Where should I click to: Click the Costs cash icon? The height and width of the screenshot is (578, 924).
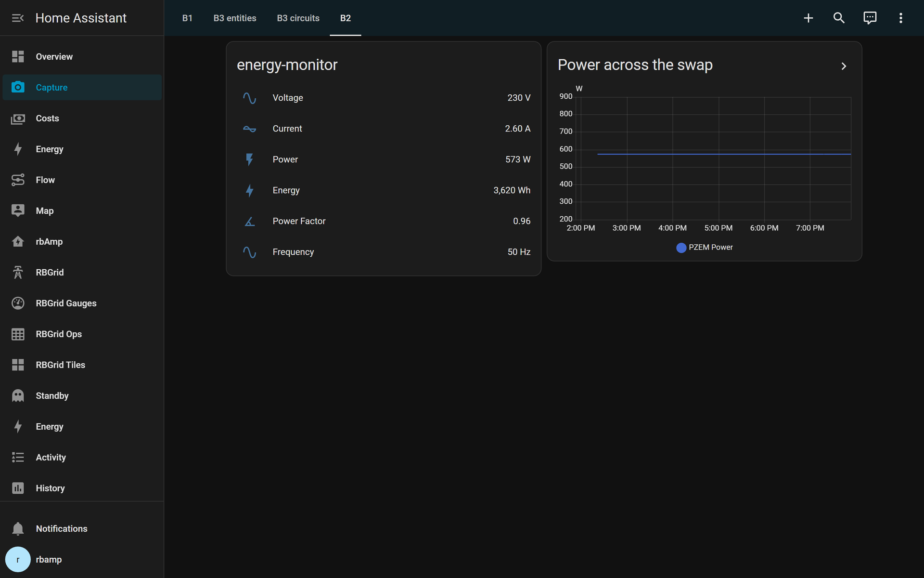(18, 118)
